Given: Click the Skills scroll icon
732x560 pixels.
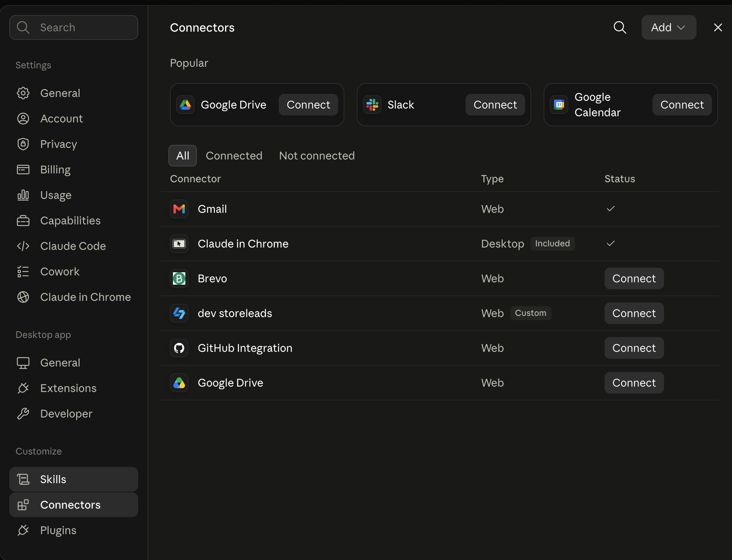Looking at the screenshot, I should [23, 479].
